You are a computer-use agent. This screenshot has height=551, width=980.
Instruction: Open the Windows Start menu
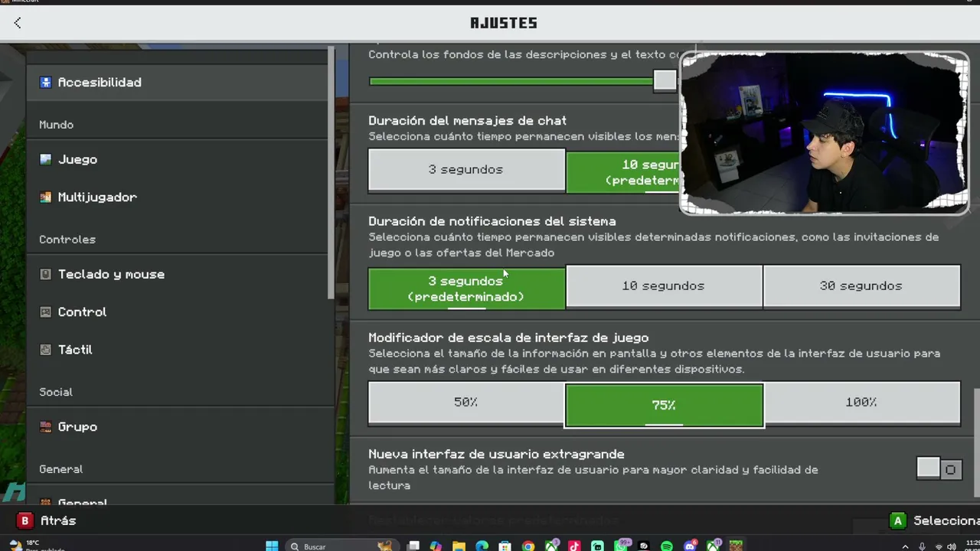pos(272,546)
